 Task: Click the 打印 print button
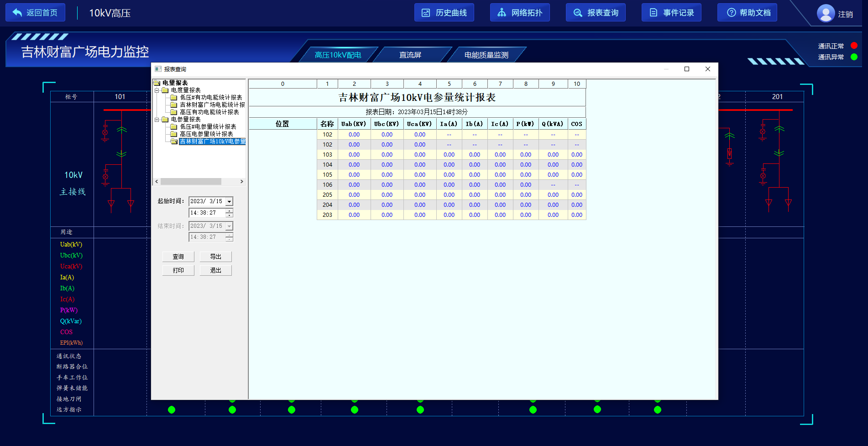pyautogui.click(x=178, y=270)
